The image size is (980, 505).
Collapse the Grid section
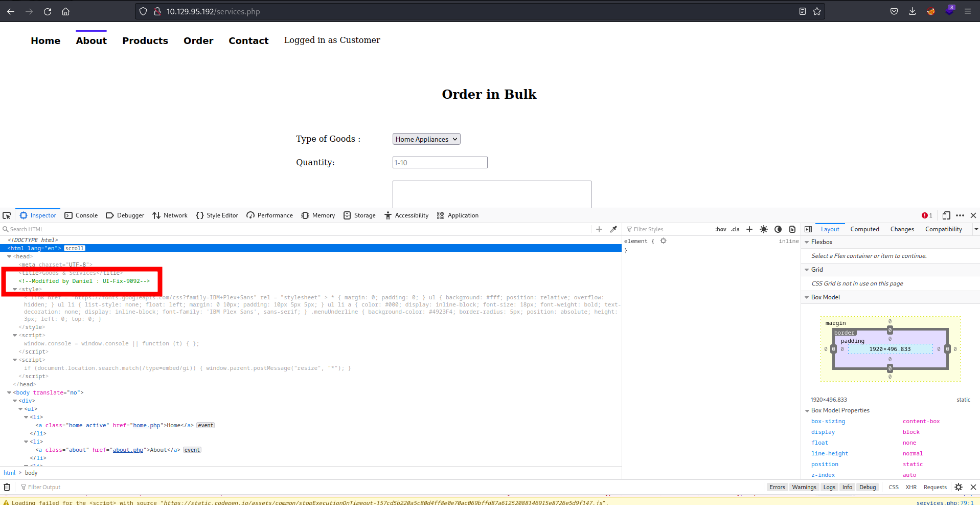807,270
